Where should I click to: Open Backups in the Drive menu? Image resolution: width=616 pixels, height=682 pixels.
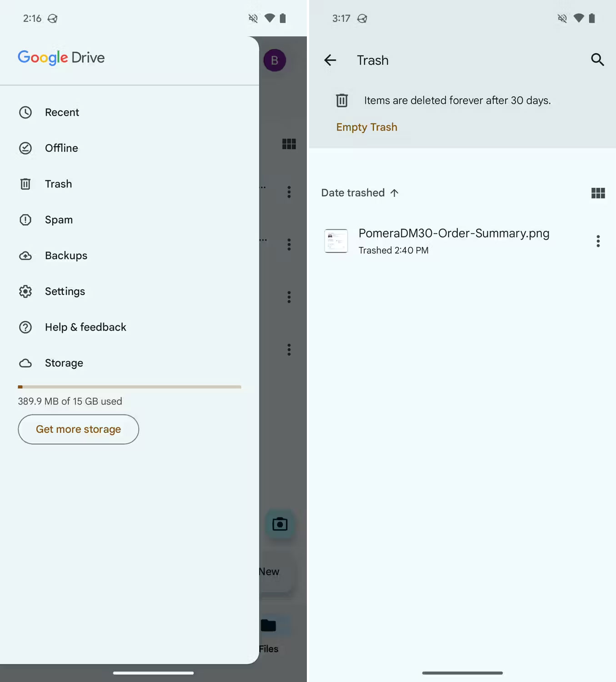click(66, 256)
